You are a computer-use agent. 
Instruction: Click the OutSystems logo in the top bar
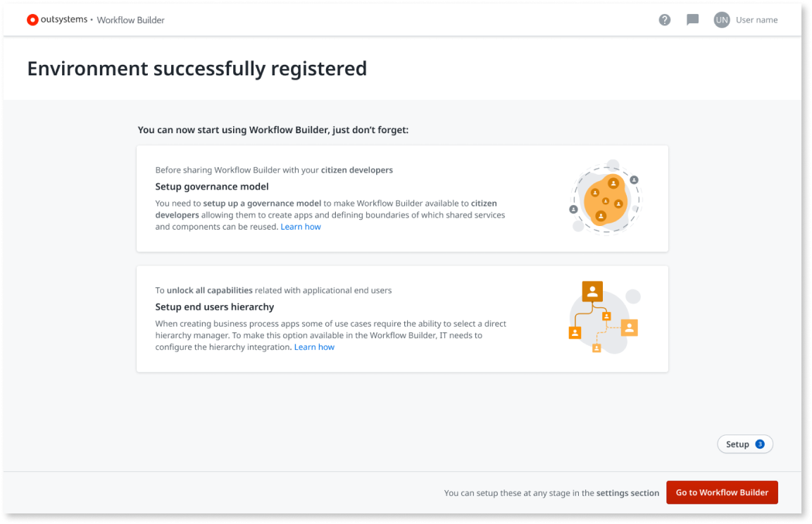point(32,20)
